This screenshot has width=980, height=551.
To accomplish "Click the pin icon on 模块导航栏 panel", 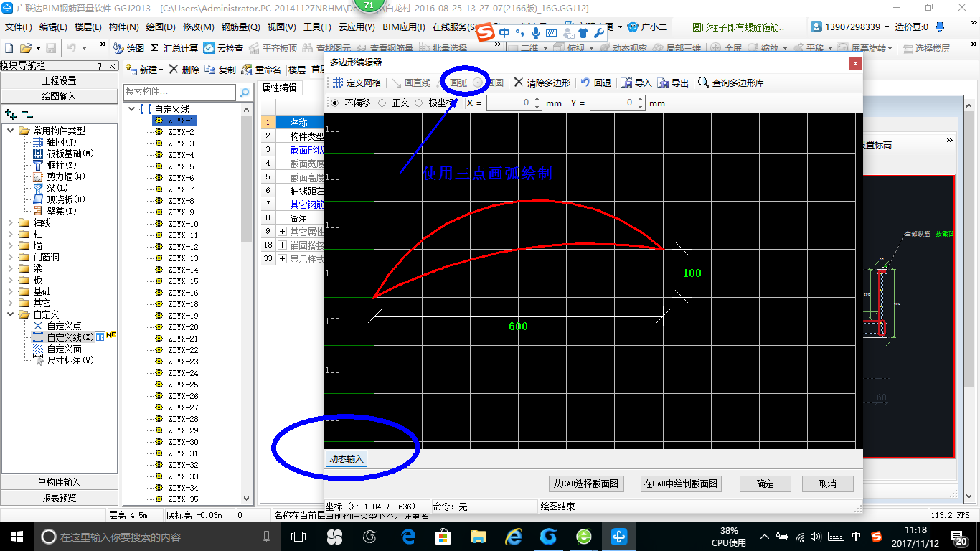I will (x=99, y=65).
